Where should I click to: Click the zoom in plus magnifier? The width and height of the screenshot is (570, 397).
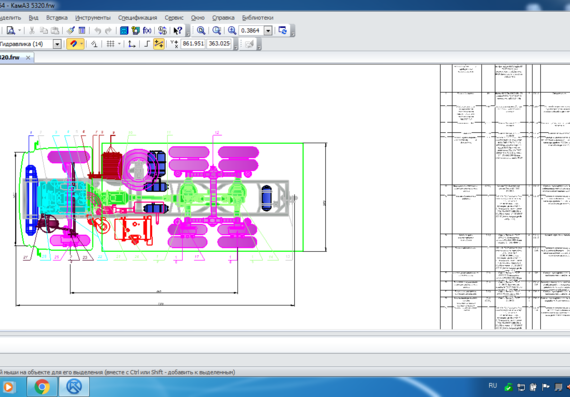[x=232, y=31]
